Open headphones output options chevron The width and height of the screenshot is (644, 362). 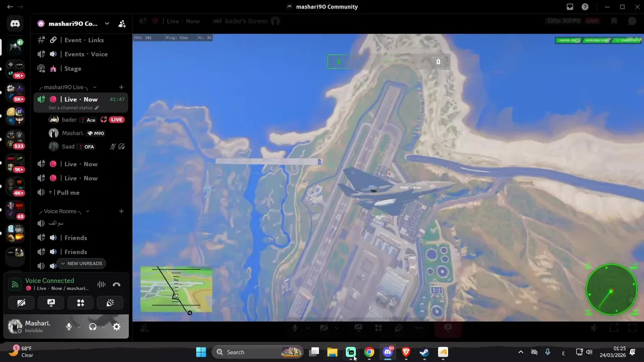(103, 327)
